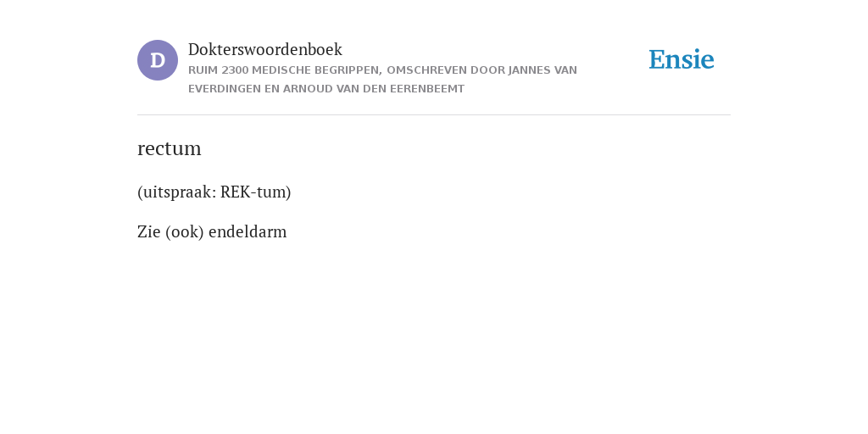
Task: Click the letter D inside the avatar circle
Action: pyautogui.click(x=158, y=60)
